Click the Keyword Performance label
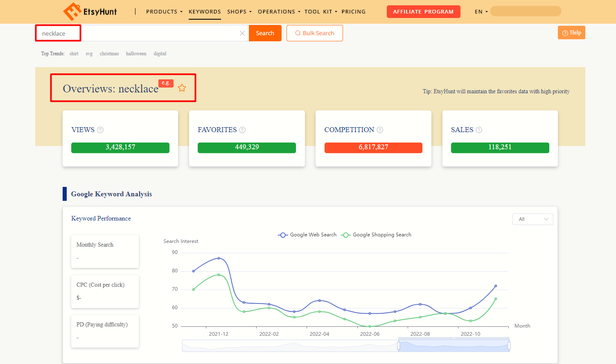The image size is (616, 364). tap(101, 219)
